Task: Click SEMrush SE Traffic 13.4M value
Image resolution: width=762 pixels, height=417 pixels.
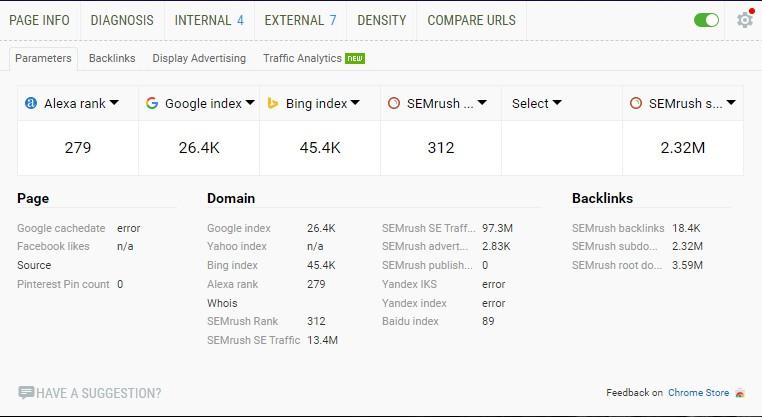Action: click(322, 340)
